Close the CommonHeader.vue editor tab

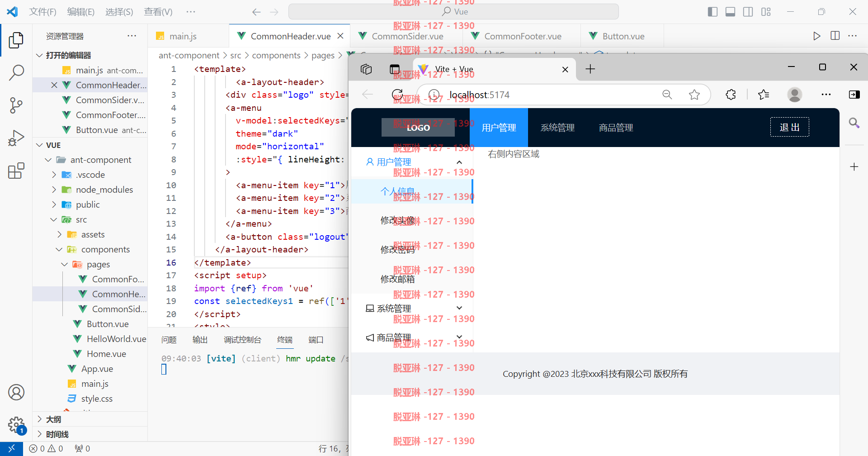pyautogui.click(x=340, y=36)
